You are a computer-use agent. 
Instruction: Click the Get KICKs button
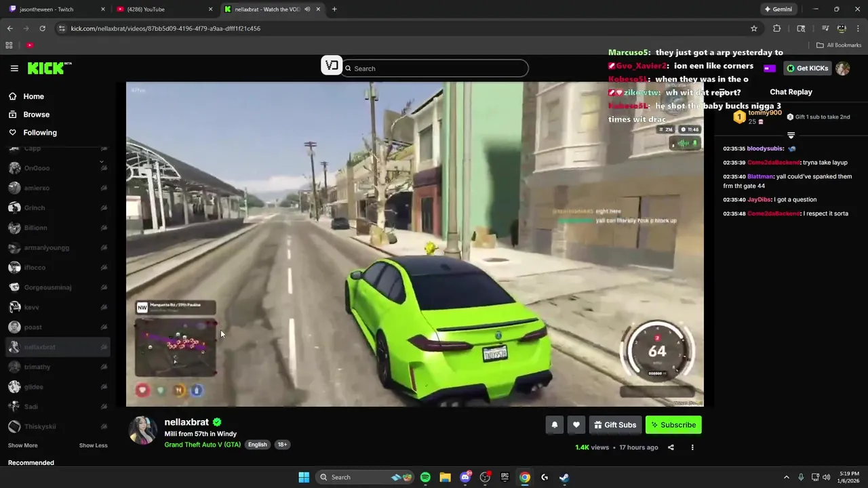click(807, 68)
